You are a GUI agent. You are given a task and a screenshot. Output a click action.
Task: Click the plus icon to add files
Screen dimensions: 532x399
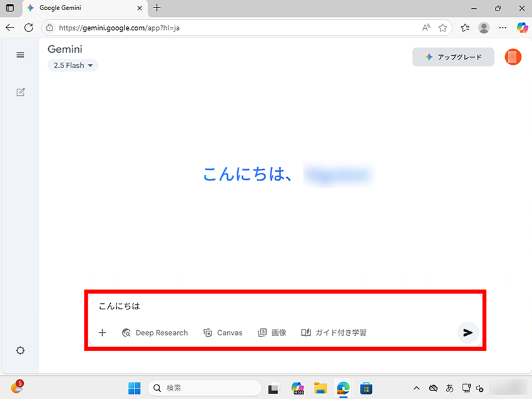(103, 333)
